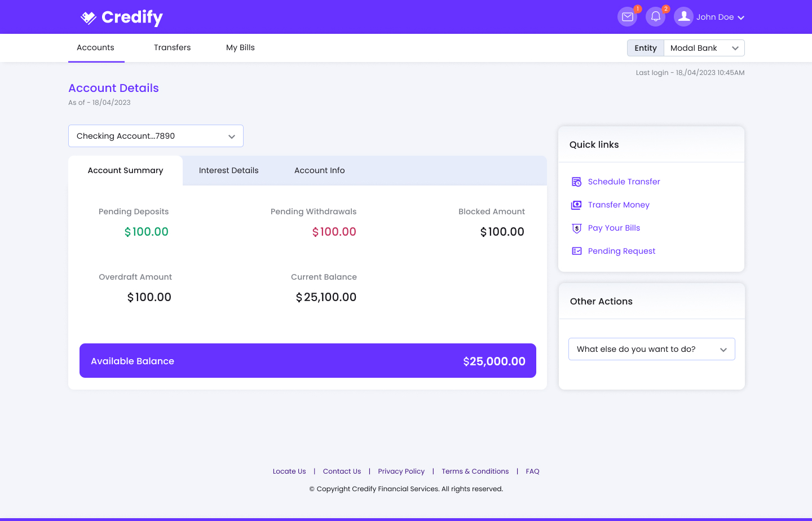Switch to the Interest Details tab

[228, 170]
